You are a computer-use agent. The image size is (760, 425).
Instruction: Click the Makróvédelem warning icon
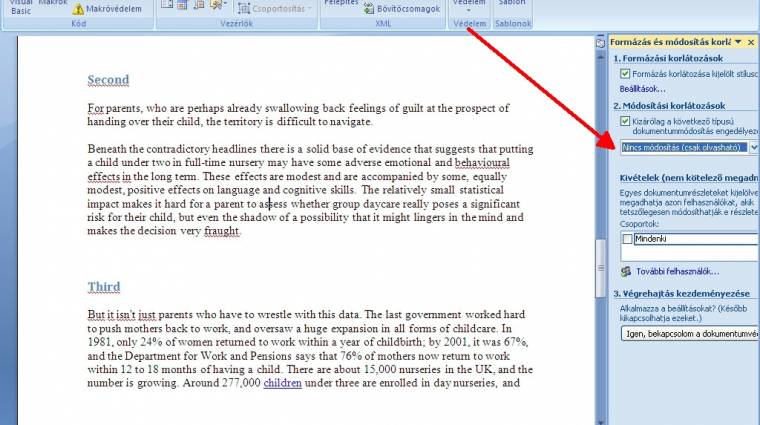pos(78,8)
